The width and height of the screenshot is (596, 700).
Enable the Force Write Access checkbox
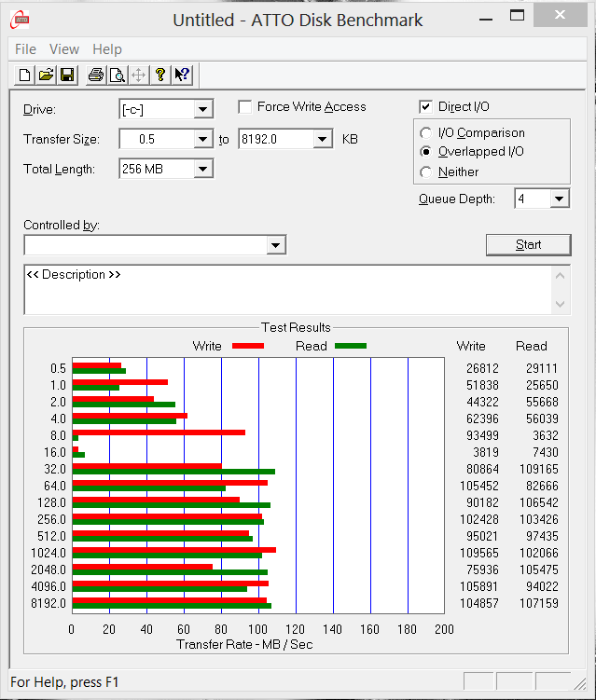[x=245, y=107]
